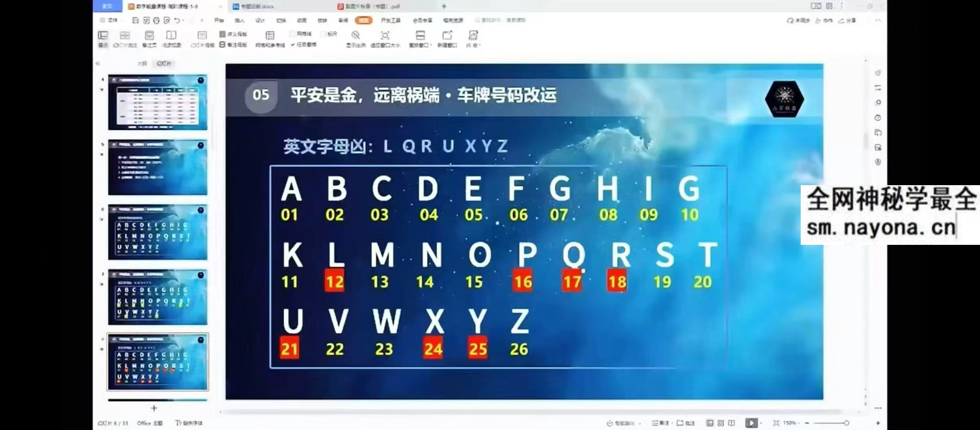Click status bar Reading view icon
The width and height of the screenshot is (980, 430).
731,423
